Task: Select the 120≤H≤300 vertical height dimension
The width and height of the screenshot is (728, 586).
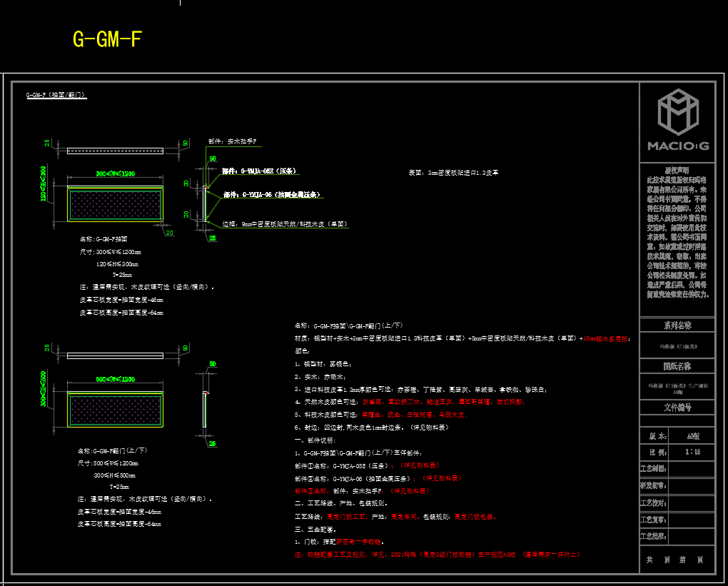Action: 44,184
